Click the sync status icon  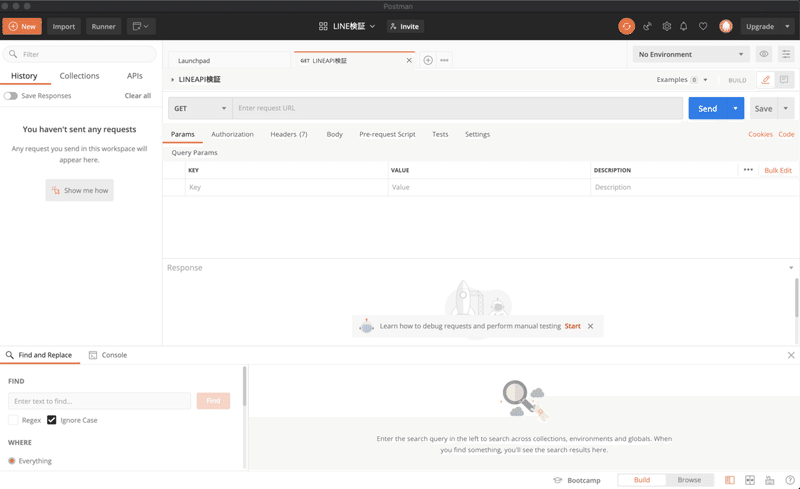[626, 26]
